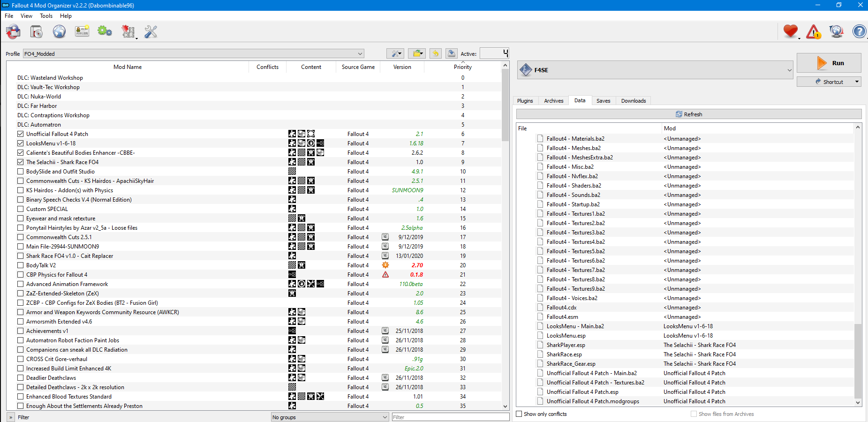
Task: Click the Run button
Action: pyautogui.click(x=829, y=63)
